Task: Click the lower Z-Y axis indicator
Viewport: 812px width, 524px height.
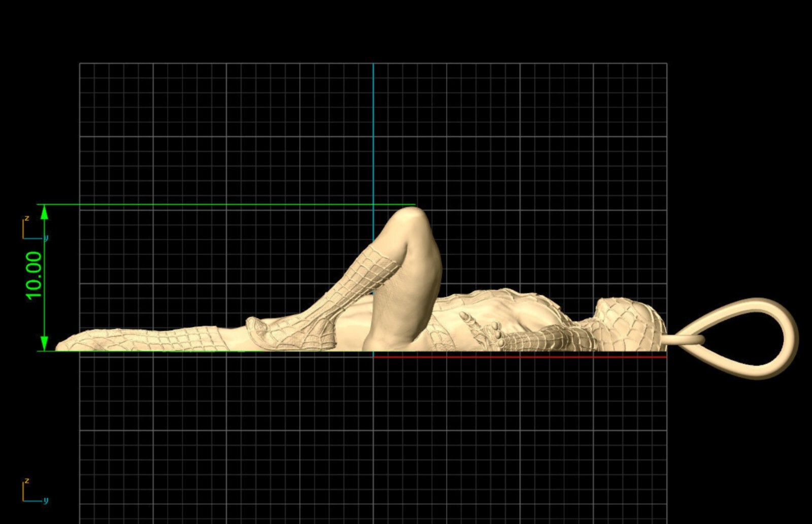Action: point(35,491)
